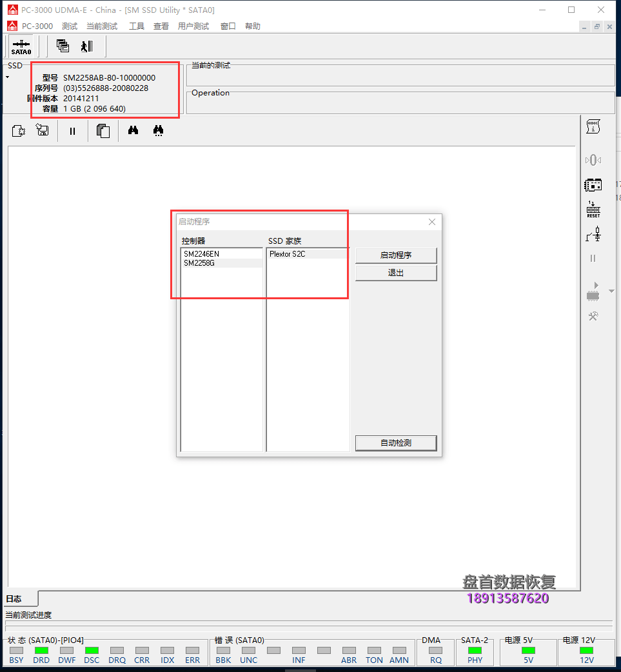Screen dimensions: 621x672
Task: Expand the sidebar small dropdown arrow
Action: point(611,291)
